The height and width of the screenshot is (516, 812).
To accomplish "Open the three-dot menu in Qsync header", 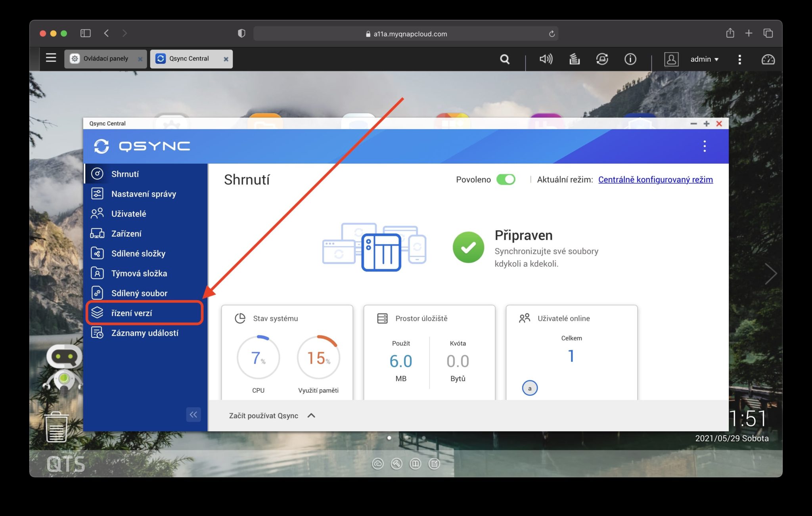I will click(x=705, y=146).
